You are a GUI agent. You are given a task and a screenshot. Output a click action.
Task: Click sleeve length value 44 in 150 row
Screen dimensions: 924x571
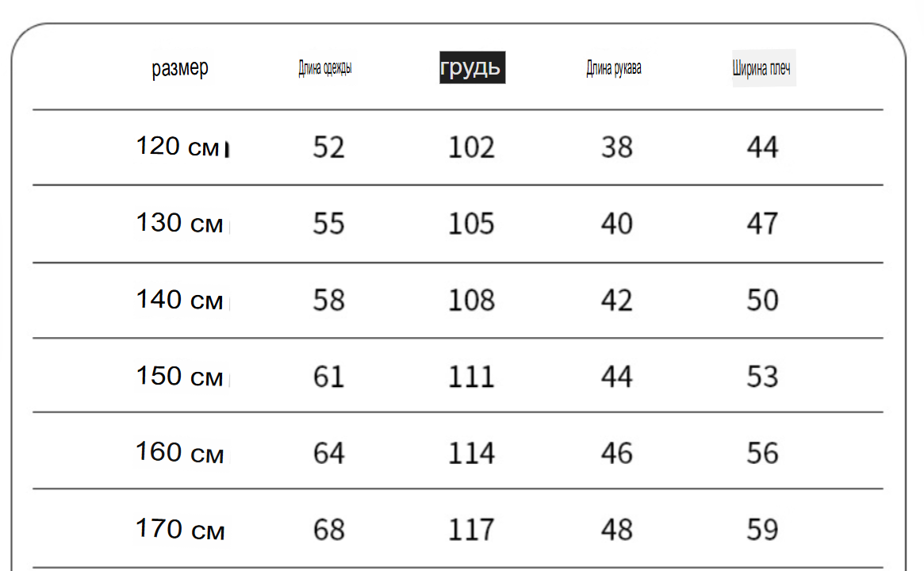coord(617,377)
